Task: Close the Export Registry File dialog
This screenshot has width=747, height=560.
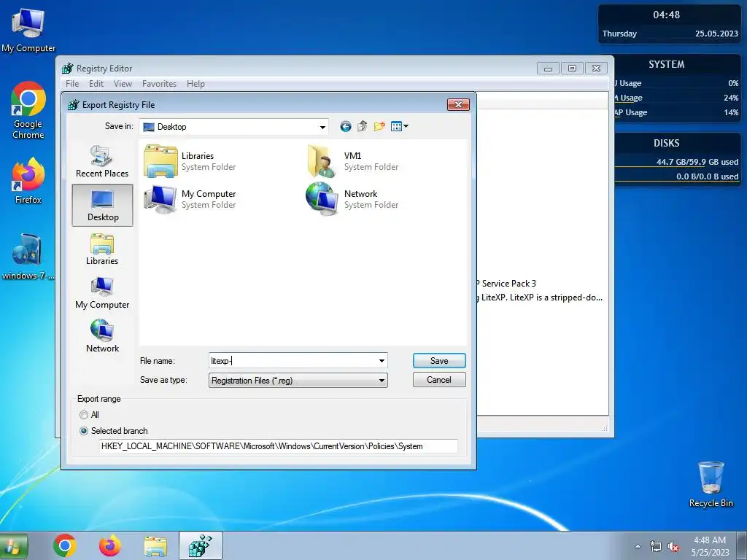Action: click(458, 105)
